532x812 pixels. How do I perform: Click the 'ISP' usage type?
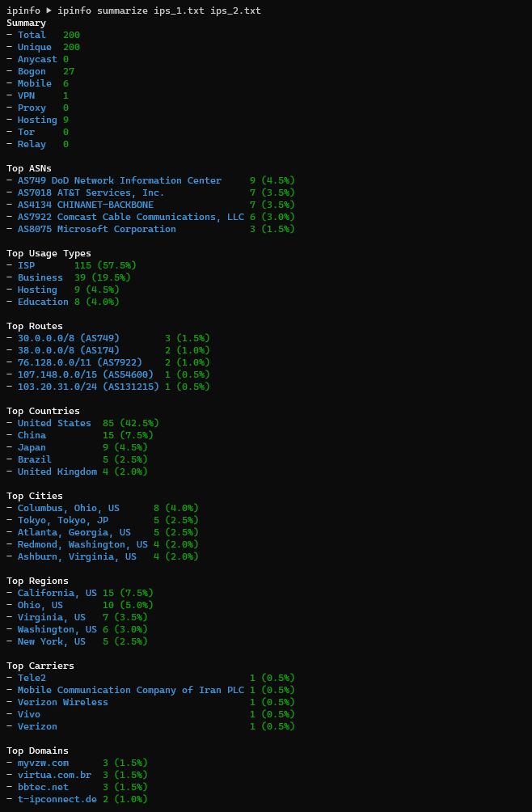26,265
